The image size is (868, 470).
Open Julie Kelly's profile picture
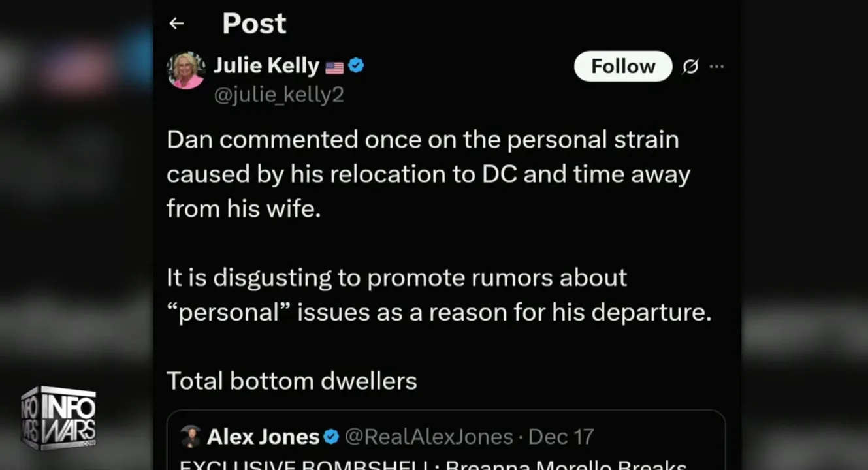(186, 70)
